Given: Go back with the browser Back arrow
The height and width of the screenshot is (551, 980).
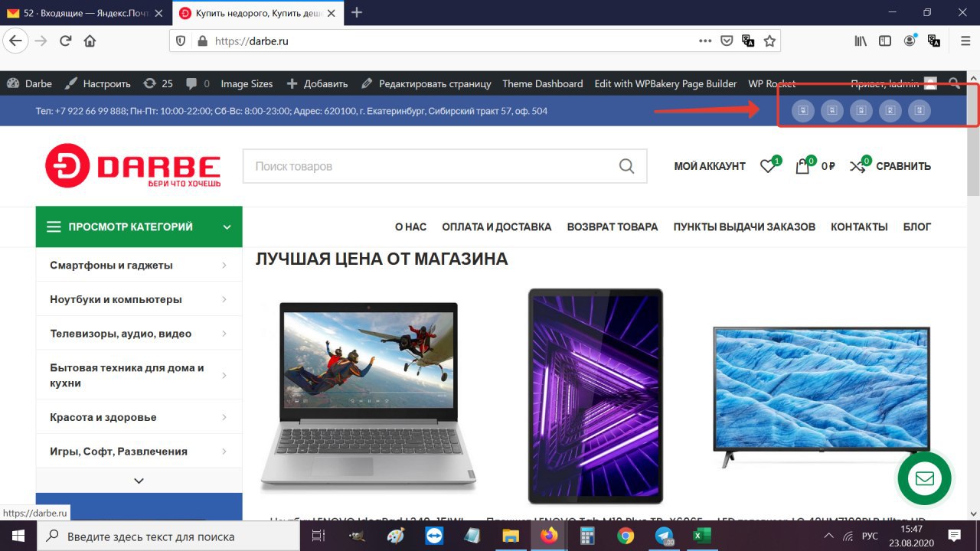Looking at the screenshot, I should [x=16, y=41].
